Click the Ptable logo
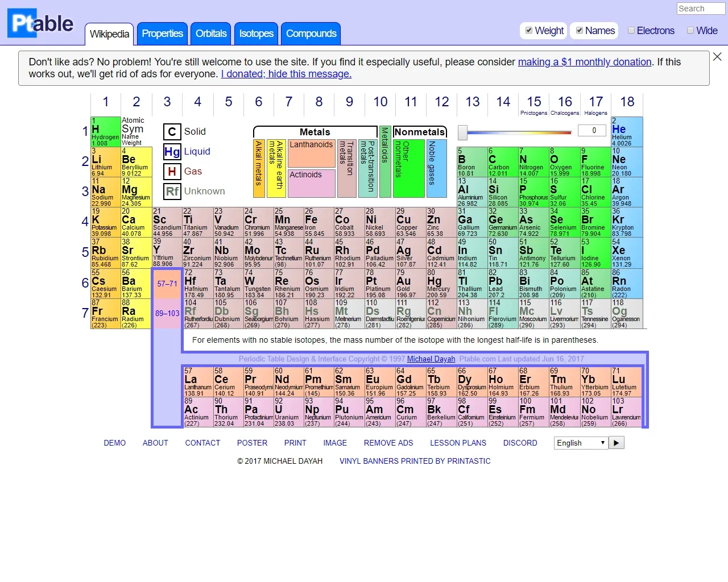This screenshot has height=582, width=728. coord(41,23)
